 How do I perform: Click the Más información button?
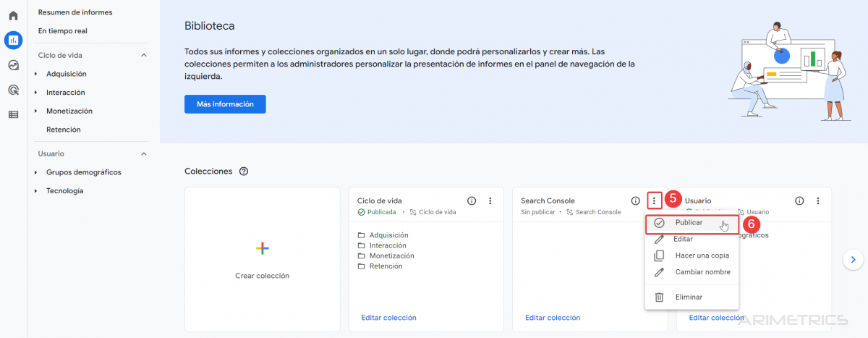225,104
